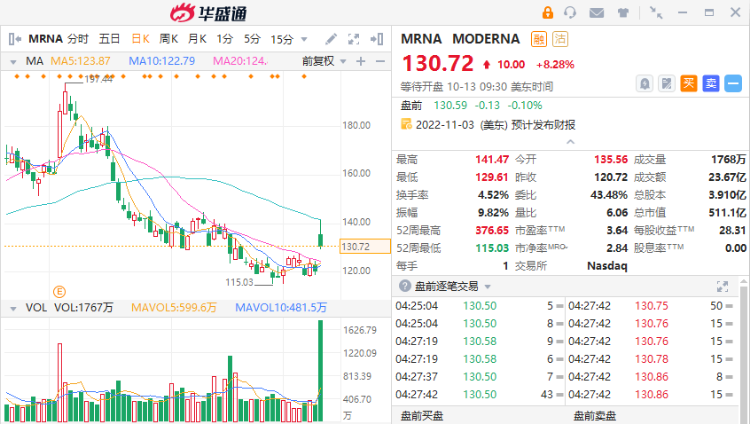Image resolution: width=750 pixels, height=424 pixels.
Task: Collapse left sidebar panel icon
Action: click(15, 39)
